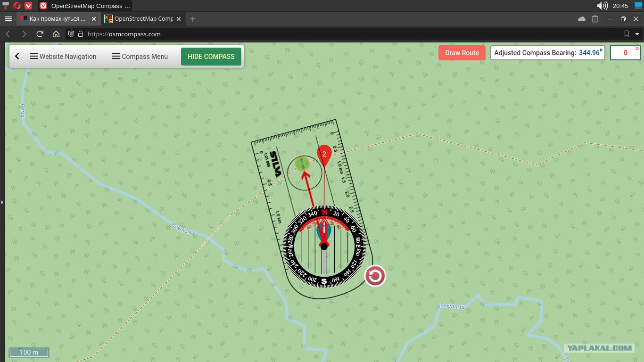Viewport: 644px width, 362px height.
Task: Close the OpenStreetMap Compass tab
Action: (x=179, y=19)
